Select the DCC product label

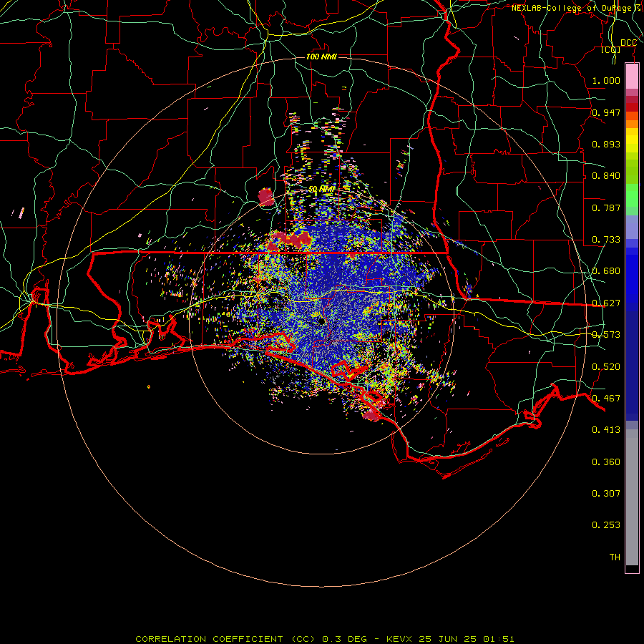point(628,43)
